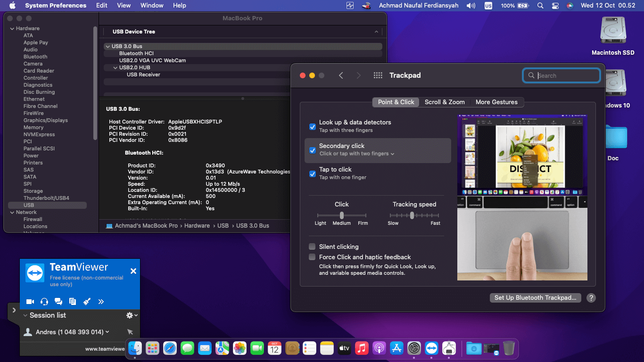
Task: Open the Mail app in the Dock
Action: point(205,348)
